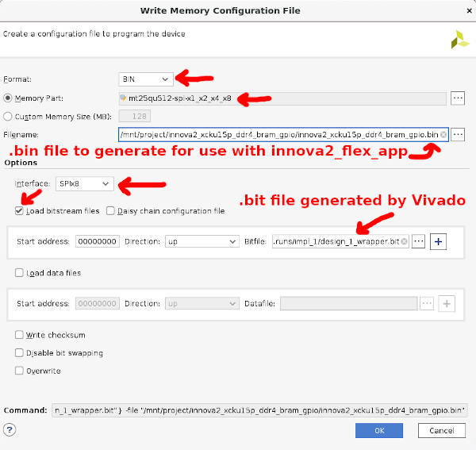Clear the Bitfile field with x icon

(404, 241)
